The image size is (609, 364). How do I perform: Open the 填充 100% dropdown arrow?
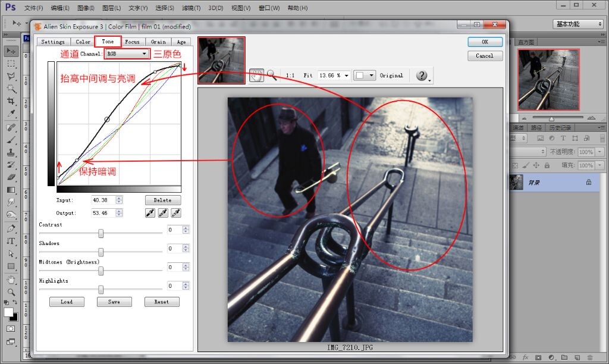(600, 165)
